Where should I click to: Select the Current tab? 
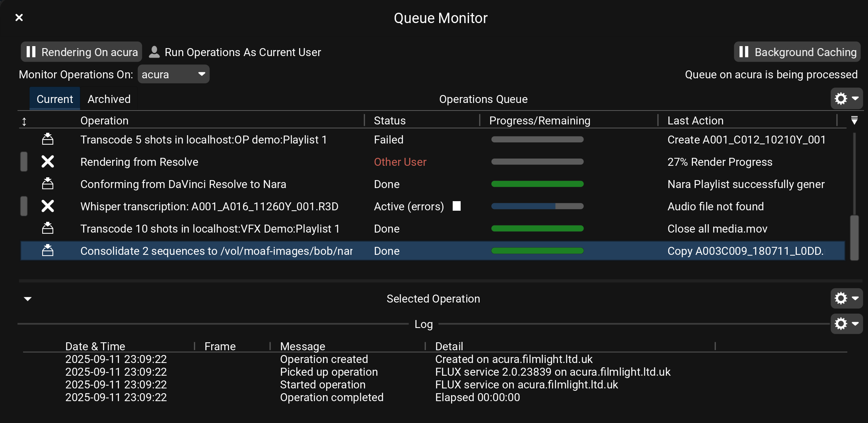[x=55, y=99]
